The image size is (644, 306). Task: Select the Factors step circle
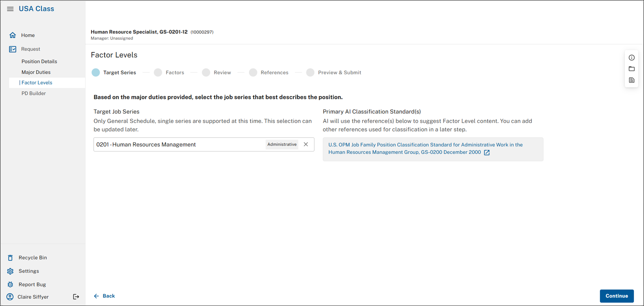158,73
